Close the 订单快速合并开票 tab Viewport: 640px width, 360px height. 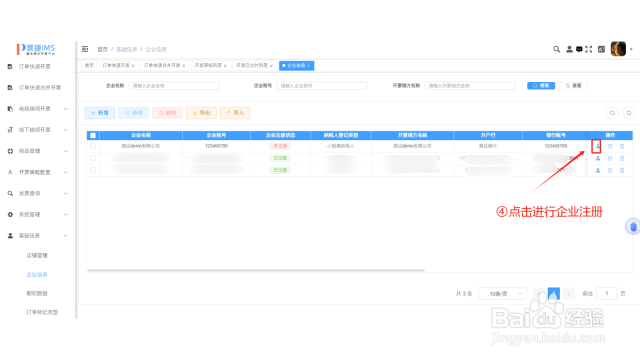click(184, 66)
